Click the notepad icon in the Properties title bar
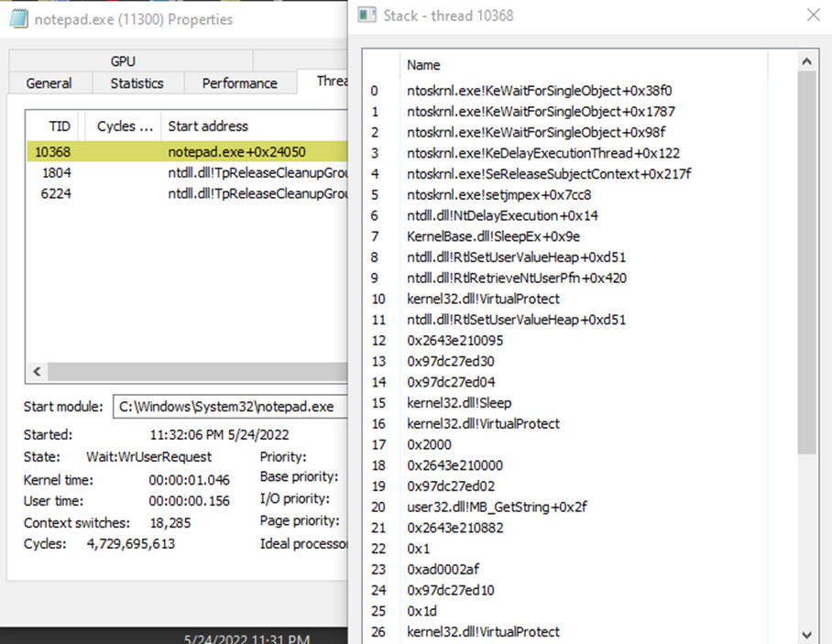Screen dimensions: 832x644 pos(18,18)
